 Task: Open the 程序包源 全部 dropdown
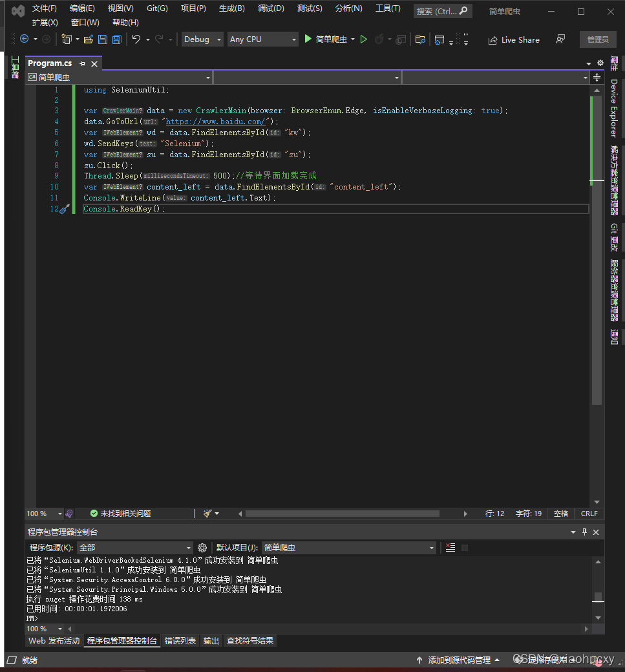(x=134, y=548)
